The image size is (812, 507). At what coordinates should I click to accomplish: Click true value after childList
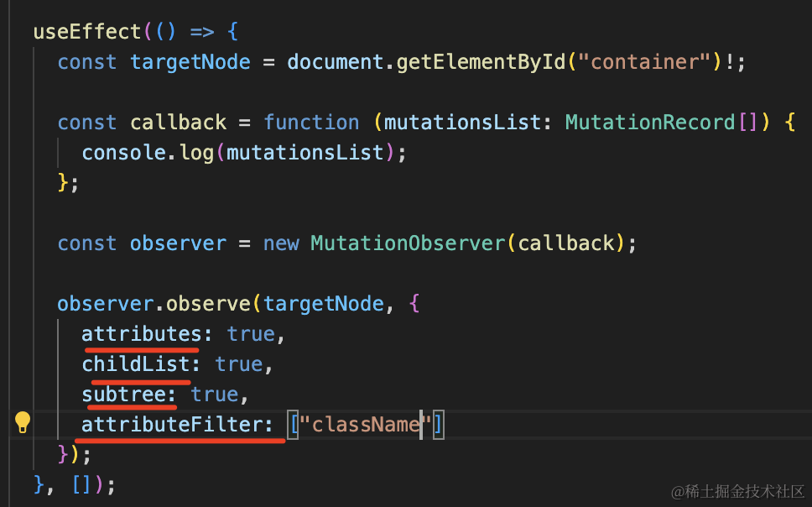point(239,364)
